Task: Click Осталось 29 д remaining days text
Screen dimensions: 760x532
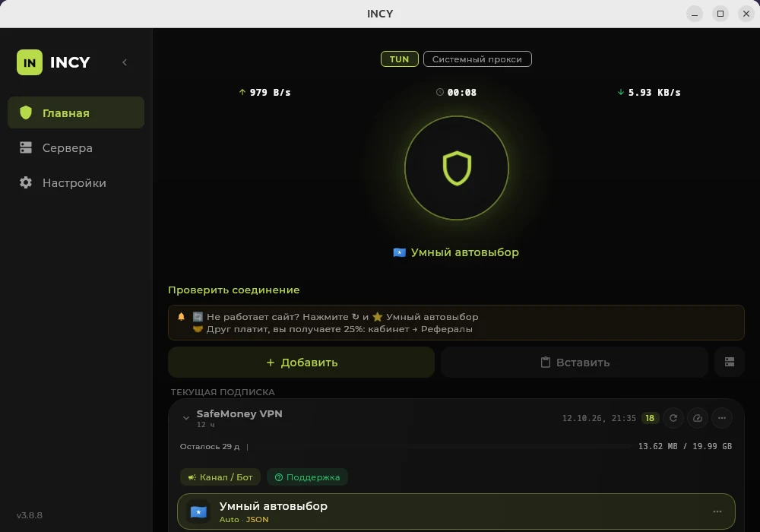Action: pos(210,447)
